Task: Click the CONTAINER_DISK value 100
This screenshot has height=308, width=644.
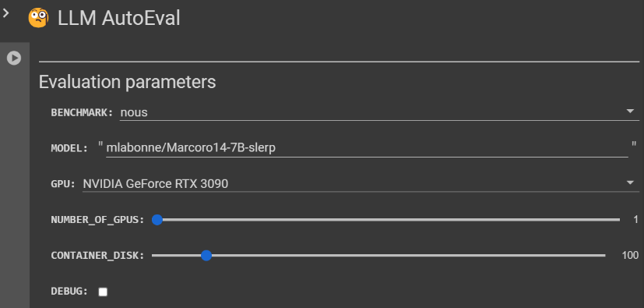Action: click(x=630, y=255)
